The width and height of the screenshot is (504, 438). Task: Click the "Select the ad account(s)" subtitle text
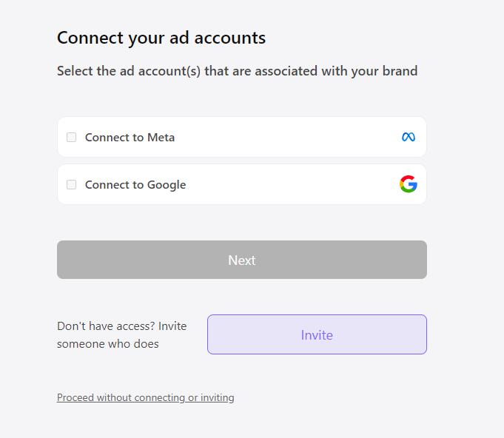[x=237, y=71]
